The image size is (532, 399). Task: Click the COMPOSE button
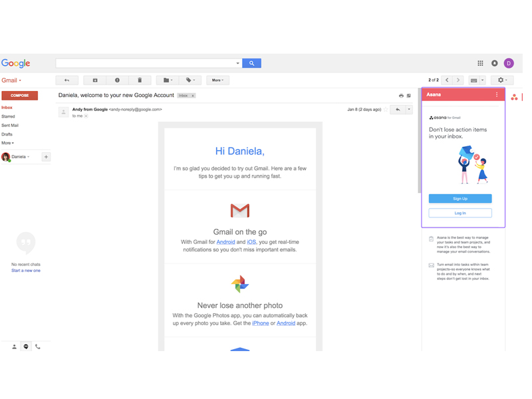pos(20,95)
